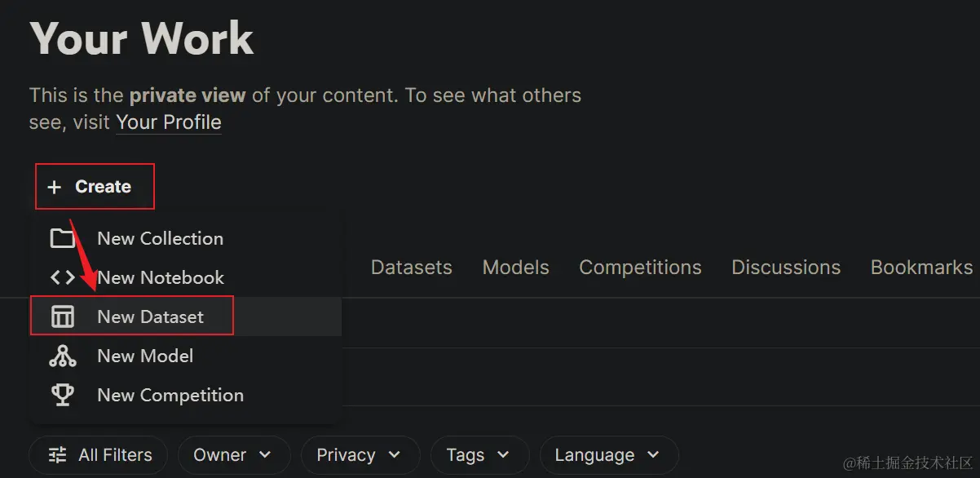Image resolution: width=980 pixels, height=478 pixels.
Task: Click the trophy New Competition icon
Action: point(63,395)
